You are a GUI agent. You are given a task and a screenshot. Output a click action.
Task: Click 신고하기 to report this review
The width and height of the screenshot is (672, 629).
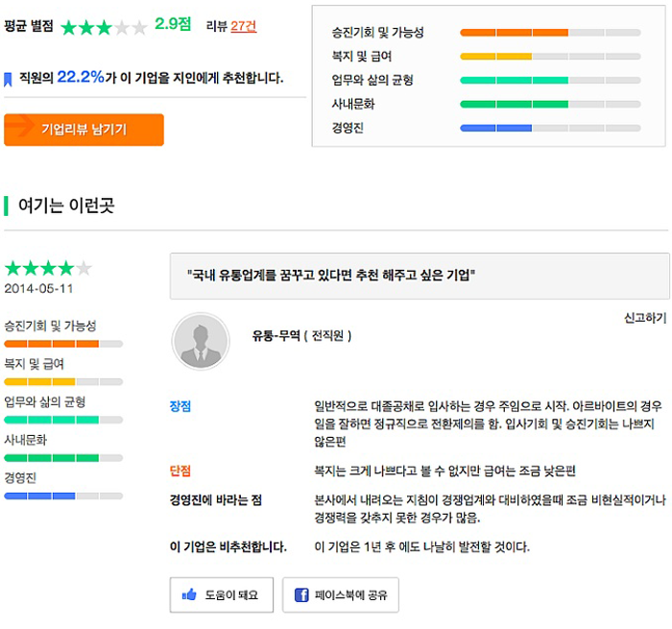tap(645, 318)
